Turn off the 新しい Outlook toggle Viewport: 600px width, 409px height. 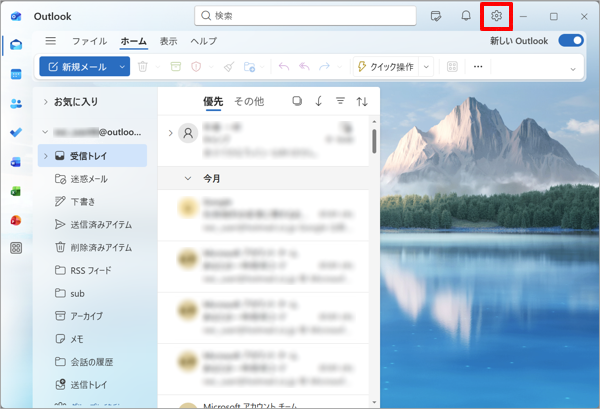tap(571, 41)
